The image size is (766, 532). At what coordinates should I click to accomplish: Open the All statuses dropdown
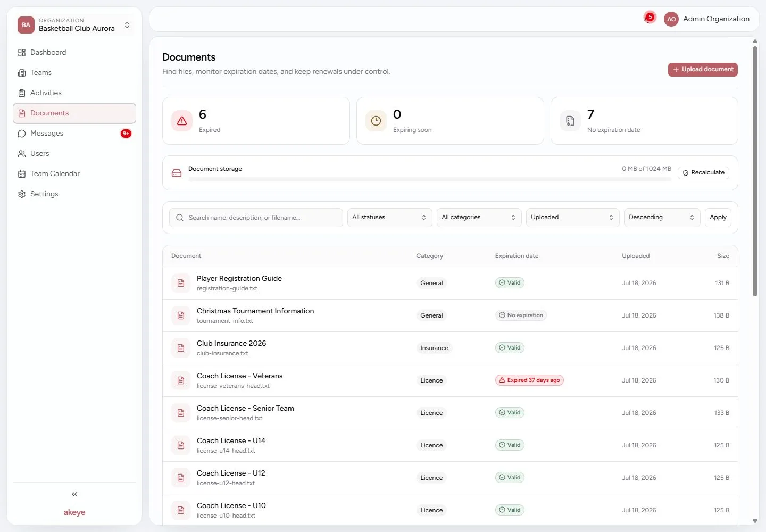pyautogui.click(x=389, y=218)
